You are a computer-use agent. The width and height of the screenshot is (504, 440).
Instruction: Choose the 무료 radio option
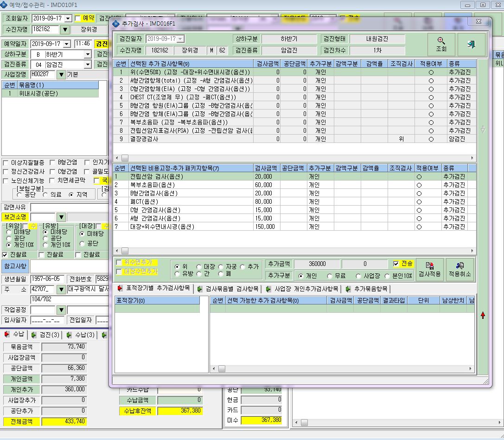coord(330,276)
